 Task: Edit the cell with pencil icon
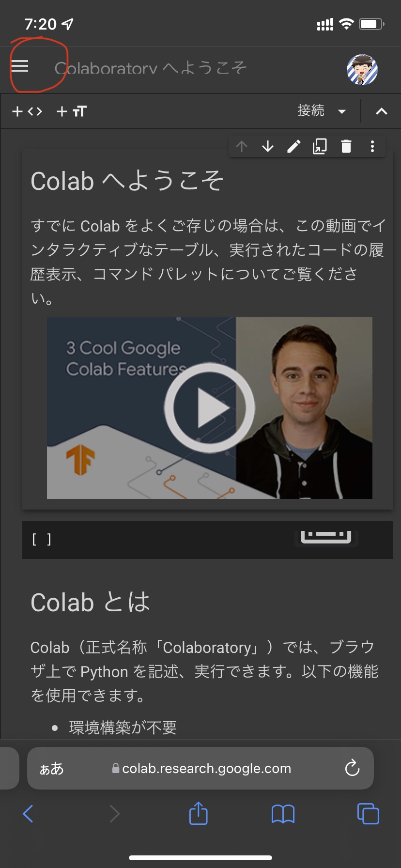294,146
